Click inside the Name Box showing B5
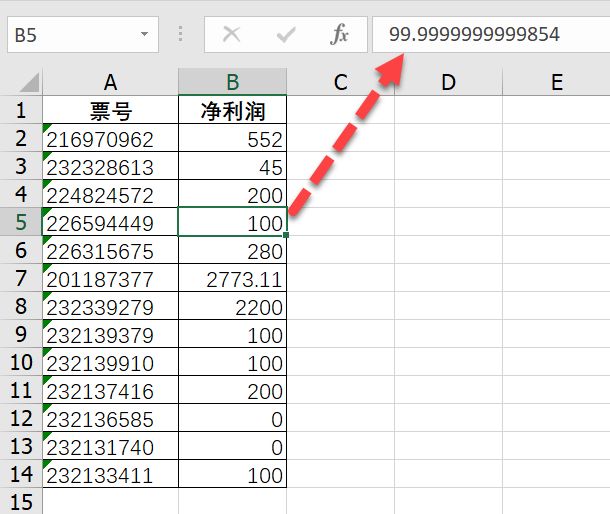610x514 pixels. click(x=70, y=35)
